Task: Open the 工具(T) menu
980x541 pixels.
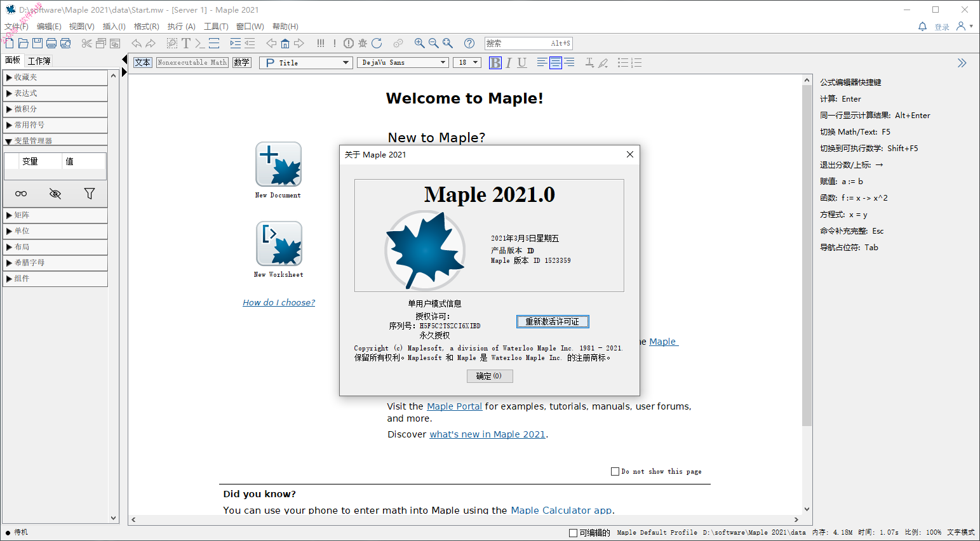Action: [x=216, y=27]
